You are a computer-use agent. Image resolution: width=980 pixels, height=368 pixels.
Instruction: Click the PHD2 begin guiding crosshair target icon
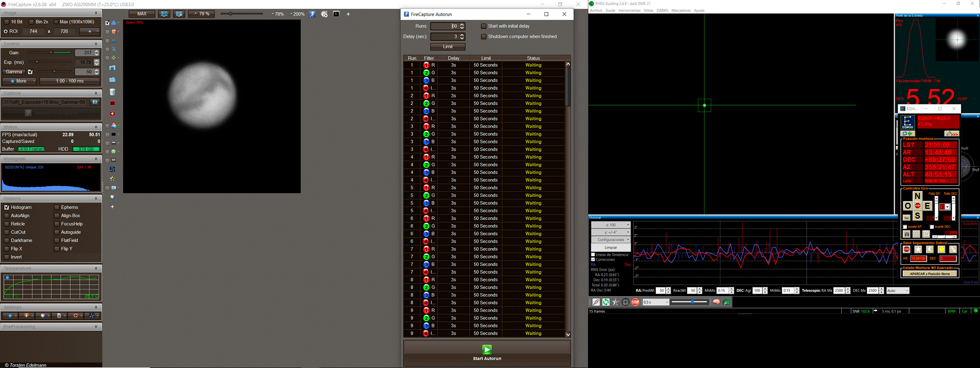tap(626, 302)
